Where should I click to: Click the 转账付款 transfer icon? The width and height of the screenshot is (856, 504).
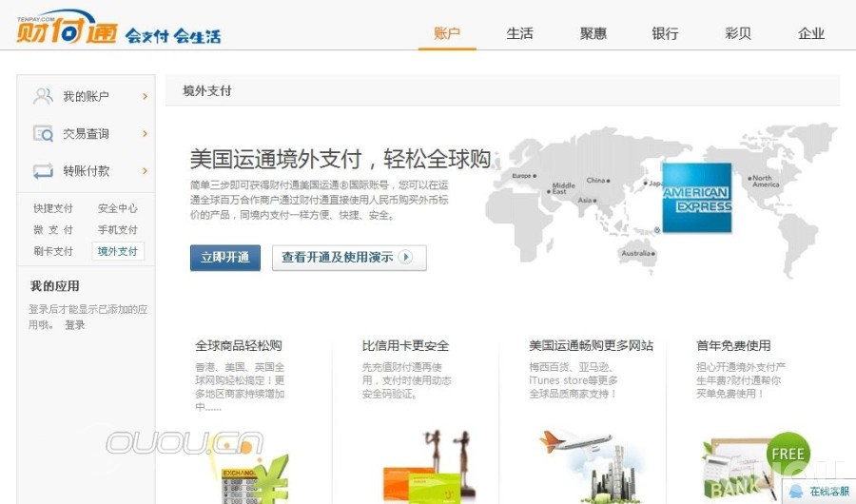click(x=43, y=171)
